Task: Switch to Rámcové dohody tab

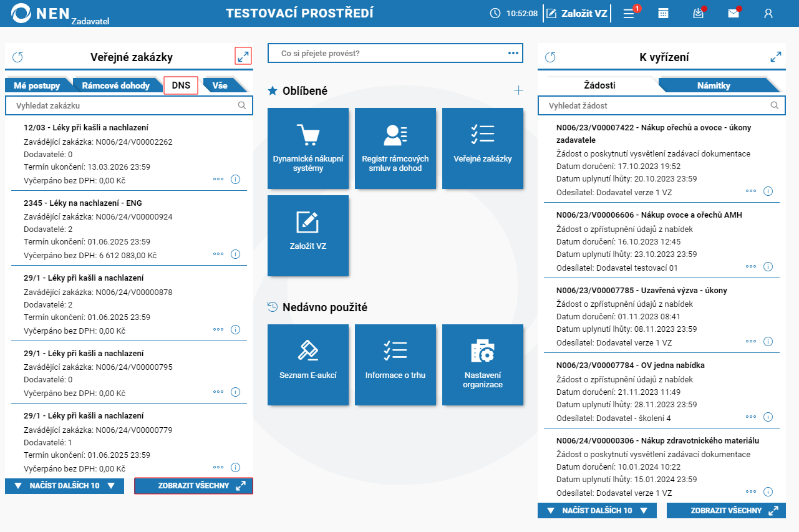Action: 116,85
